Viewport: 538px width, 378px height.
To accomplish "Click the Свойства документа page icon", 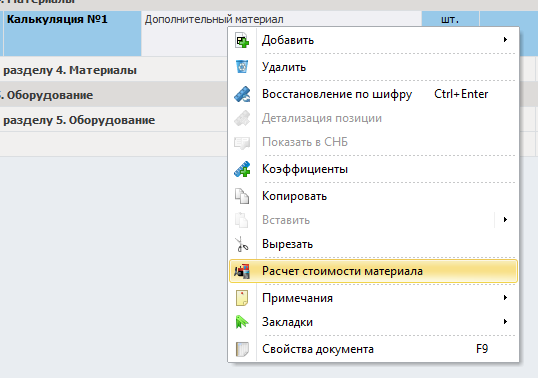I will pos(242,349).
